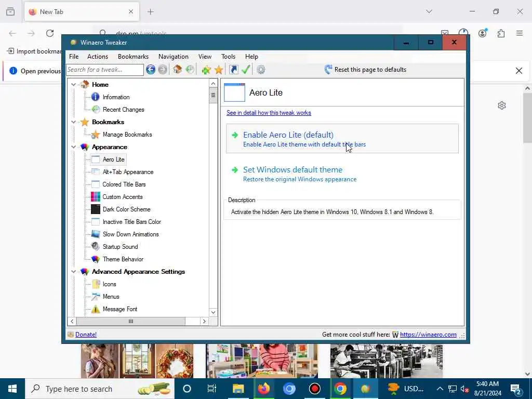This screenshot has height=399, width=532.
Task: Click the Home folder icon in tree
Action: coord(85,84)
